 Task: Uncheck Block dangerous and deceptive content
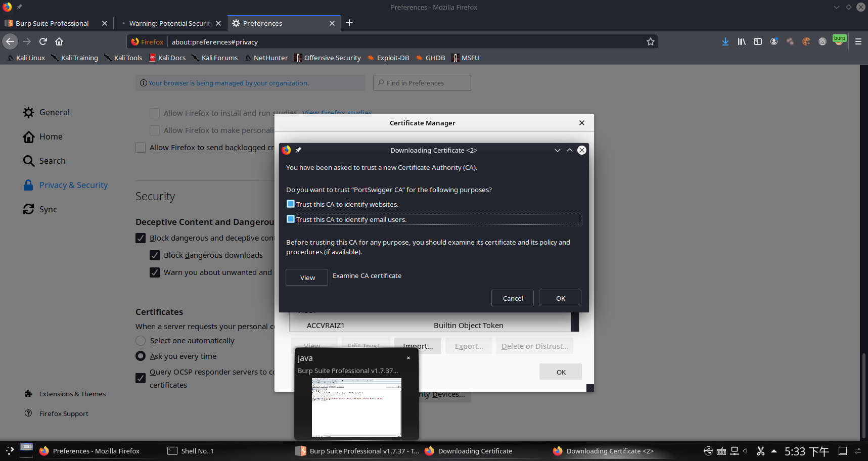click(141, 238)
